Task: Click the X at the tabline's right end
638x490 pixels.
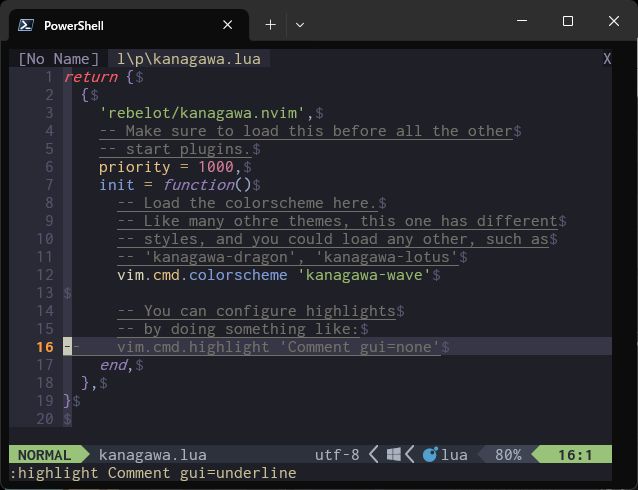Action: point(607,59)
